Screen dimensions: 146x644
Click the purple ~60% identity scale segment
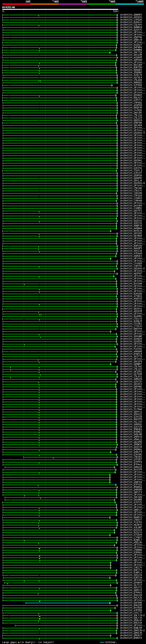73,4
